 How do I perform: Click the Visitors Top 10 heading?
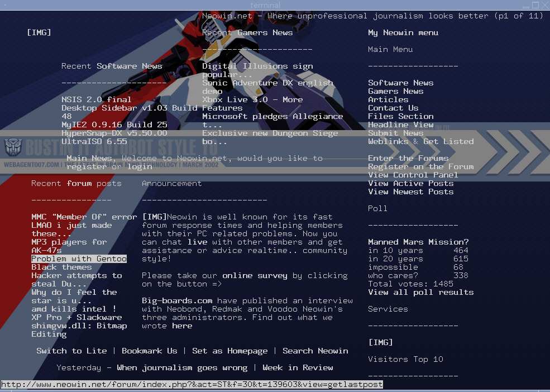405,360
